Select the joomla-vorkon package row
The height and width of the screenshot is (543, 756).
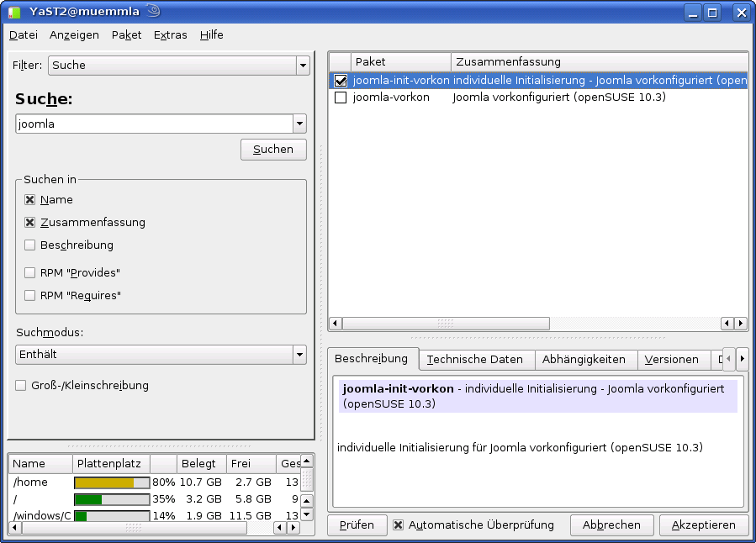538,98
